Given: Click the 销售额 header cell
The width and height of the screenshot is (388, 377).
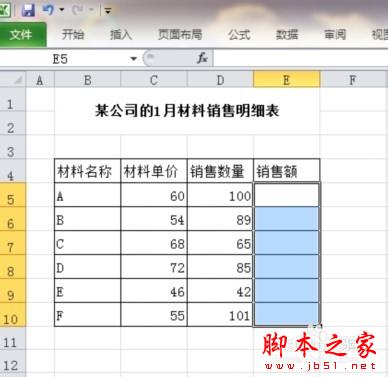Looking at the screenshot, I should tap(286, 171).
